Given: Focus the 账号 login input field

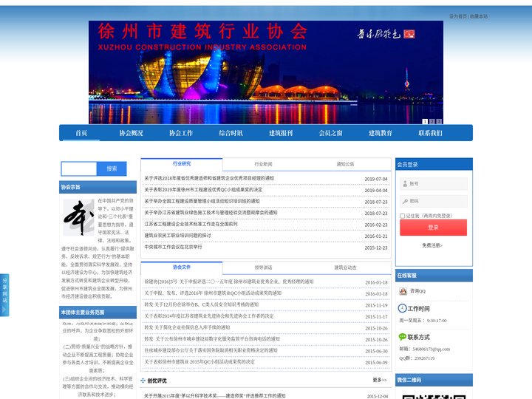Looking at the screenshot, I should 434,184.
